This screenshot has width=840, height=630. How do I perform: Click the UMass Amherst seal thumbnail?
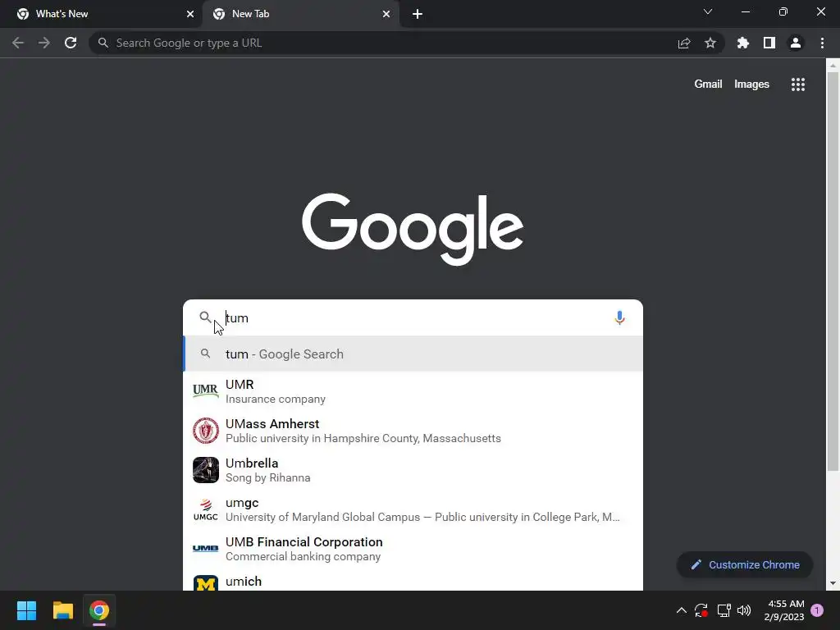point(206,431)
